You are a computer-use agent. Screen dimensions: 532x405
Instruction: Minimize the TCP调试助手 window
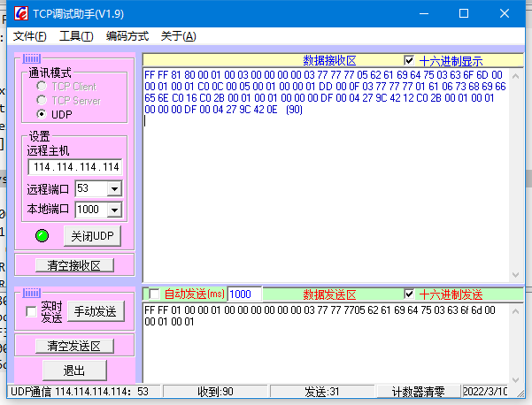(x=424, y=13)
